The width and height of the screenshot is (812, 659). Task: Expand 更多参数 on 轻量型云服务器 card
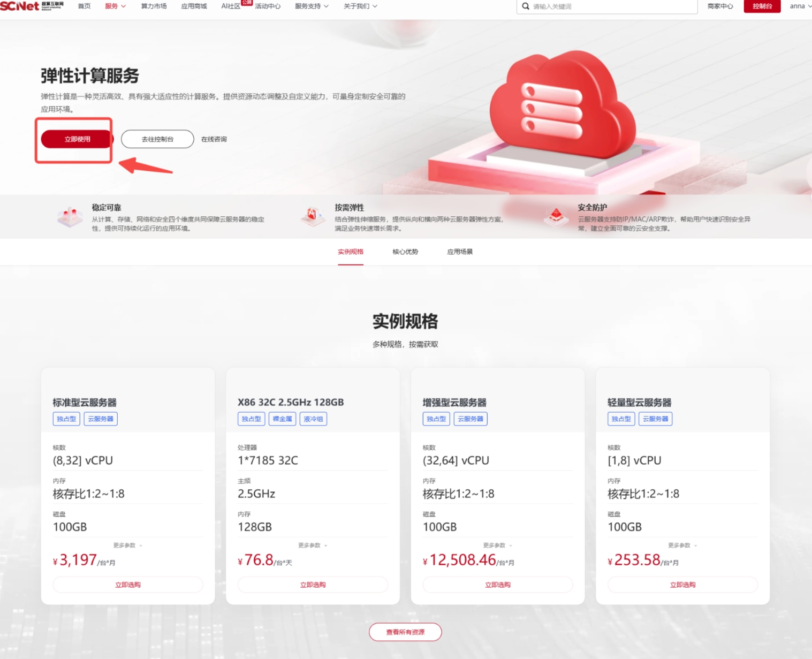[682, 546]
